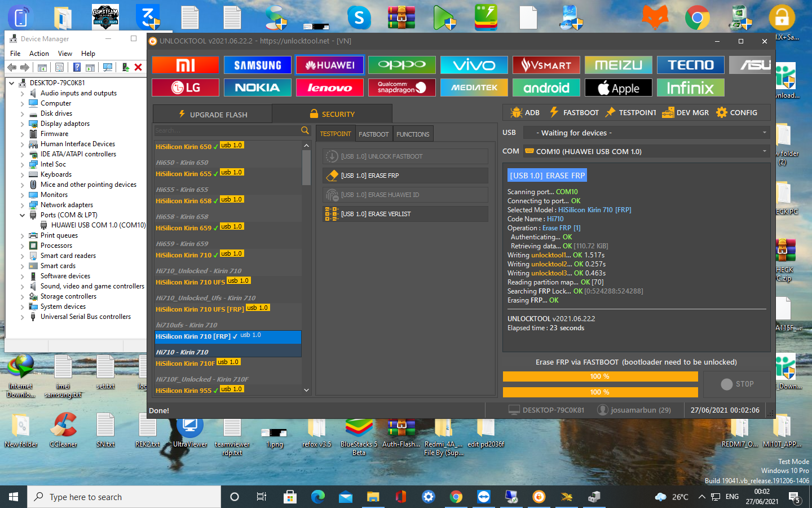Open the TESTPOINT sub-tab
This screenshot has width=812, height=508.
(336, 134)
